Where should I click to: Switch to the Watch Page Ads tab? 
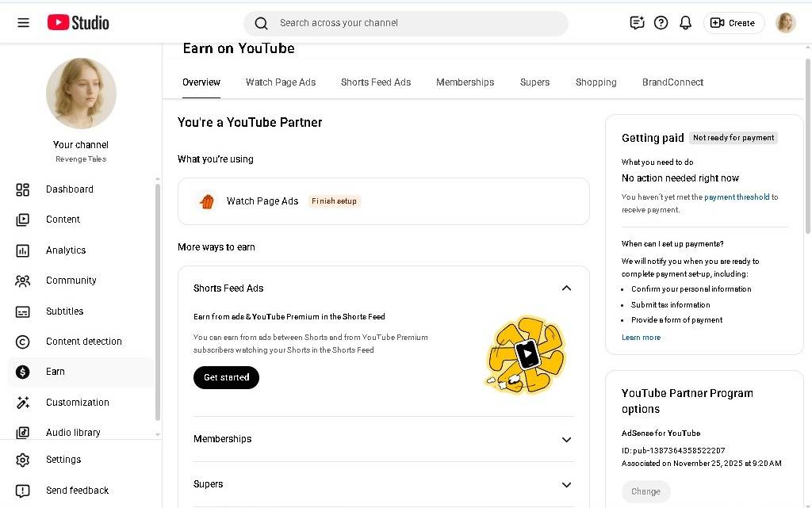281,82
